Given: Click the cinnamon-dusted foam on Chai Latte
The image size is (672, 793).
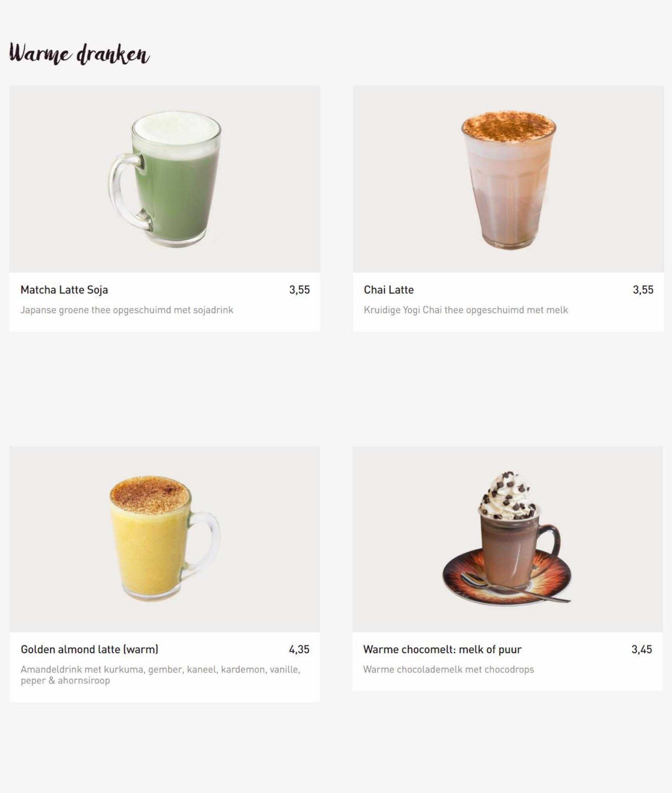Looking at the screenshot, I should 509,126.
